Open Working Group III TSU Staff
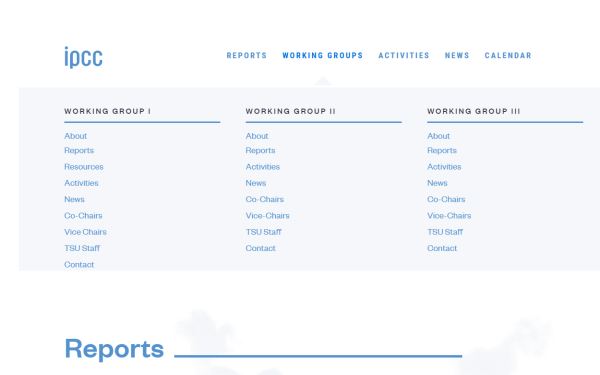The width and height of the screenshot is (600, 375). pyautogui.click(x=445, y=232)
